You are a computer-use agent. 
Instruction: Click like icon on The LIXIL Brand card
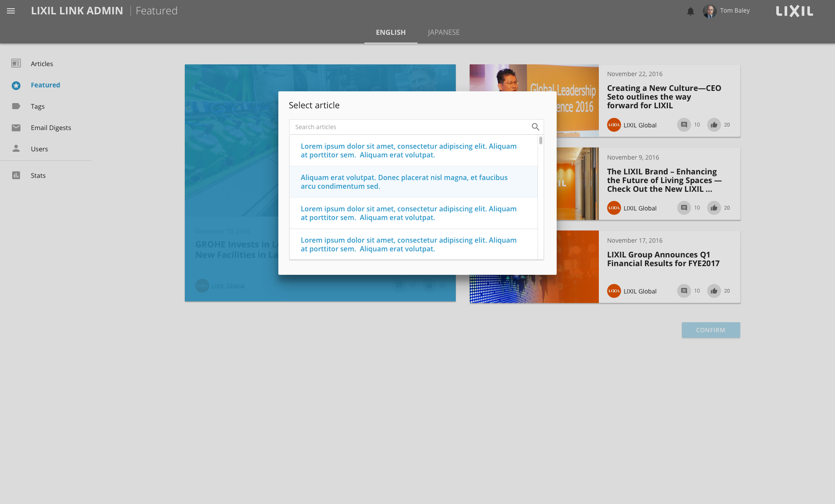coord(714,208)
